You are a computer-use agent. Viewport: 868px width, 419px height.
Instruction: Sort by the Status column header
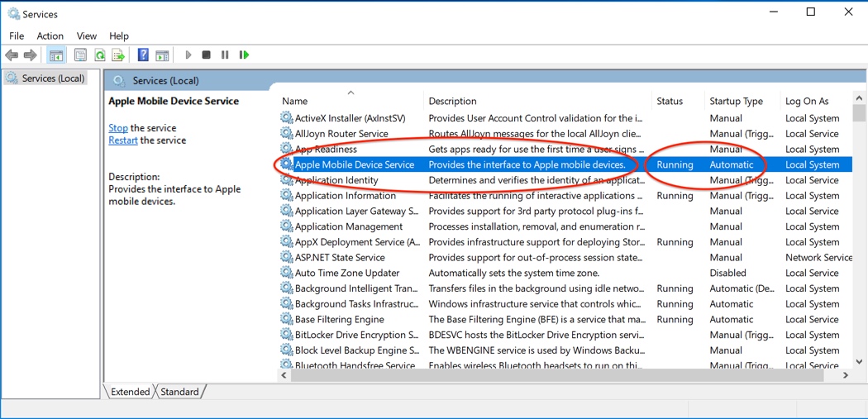680,101
